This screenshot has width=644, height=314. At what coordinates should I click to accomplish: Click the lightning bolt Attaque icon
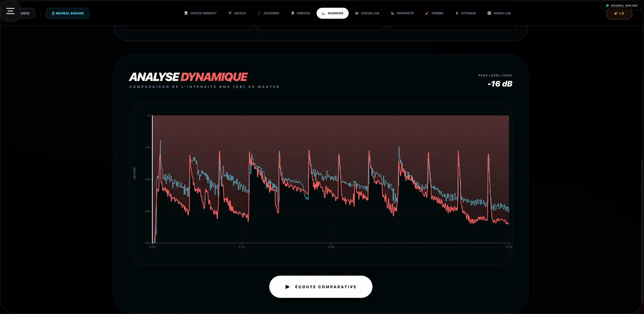point(456,13)
